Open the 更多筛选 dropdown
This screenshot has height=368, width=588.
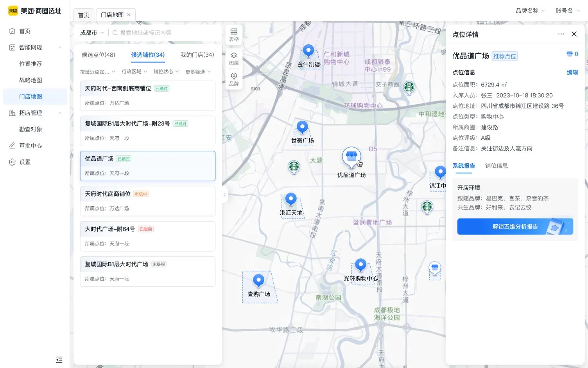click(x=198, y=72)
